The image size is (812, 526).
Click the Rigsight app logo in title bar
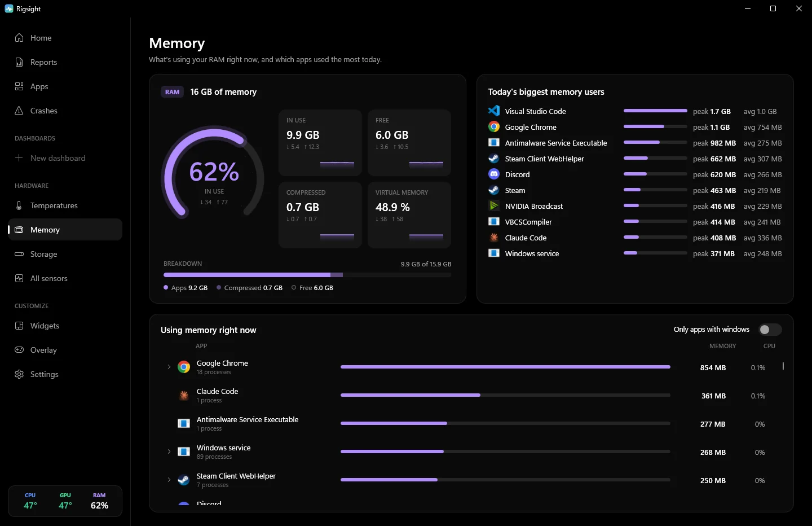point(9,9)
